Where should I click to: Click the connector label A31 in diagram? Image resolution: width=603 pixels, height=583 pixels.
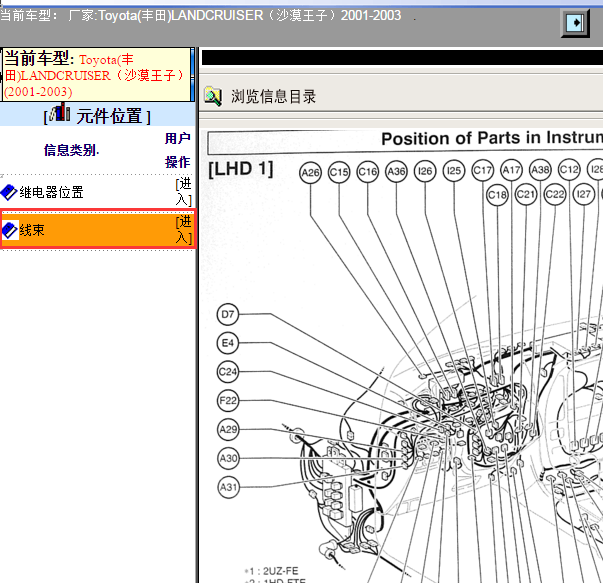tap(228, 487)
